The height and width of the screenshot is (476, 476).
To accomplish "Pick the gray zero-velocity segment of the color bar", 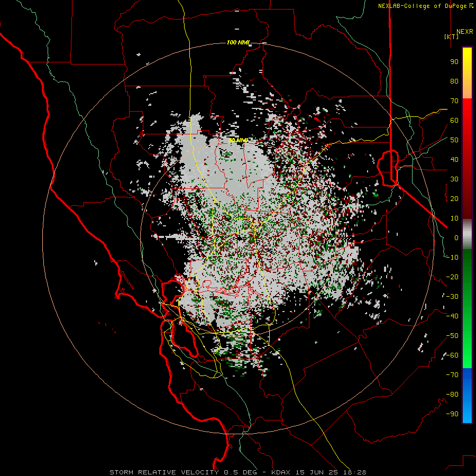I will click(467, 234).
